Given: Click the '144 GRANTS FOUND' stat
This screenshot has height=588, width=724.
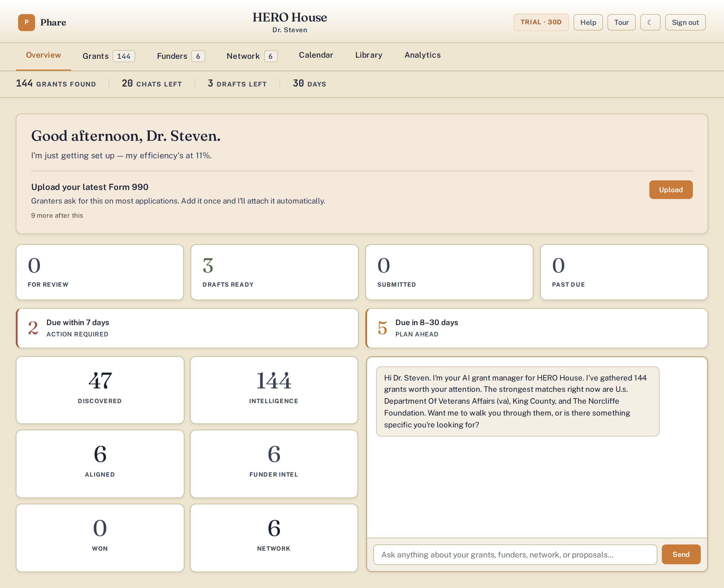Looking at the screenshot, I should coord(56,83).
